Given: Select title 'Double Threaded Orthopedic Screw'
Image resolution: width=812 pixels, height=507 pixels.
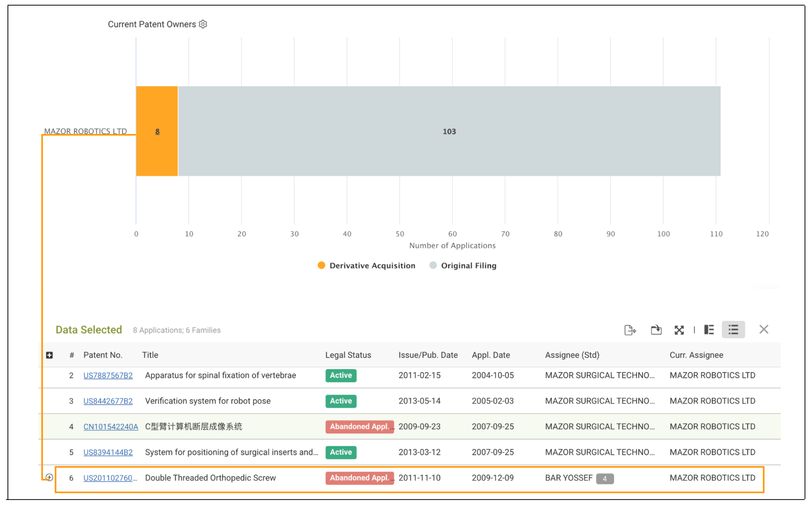Looking at the screenshot, I should pyautogui.click(x=210, y=478).
